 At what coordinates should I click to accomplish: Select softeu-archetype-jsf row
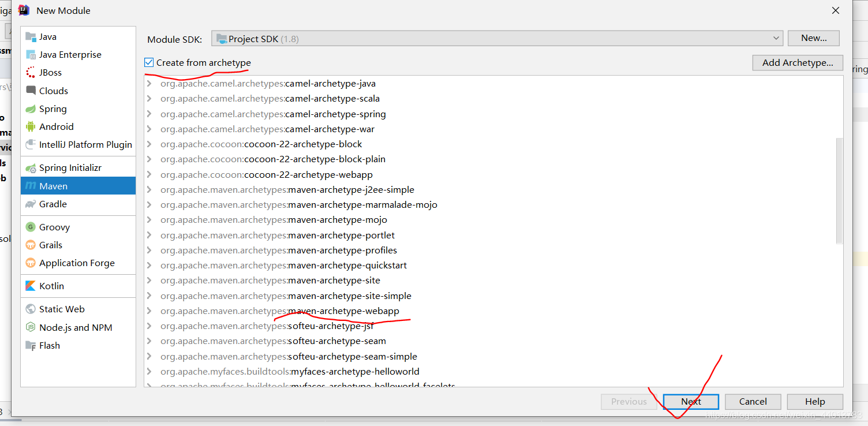point(493,326)
